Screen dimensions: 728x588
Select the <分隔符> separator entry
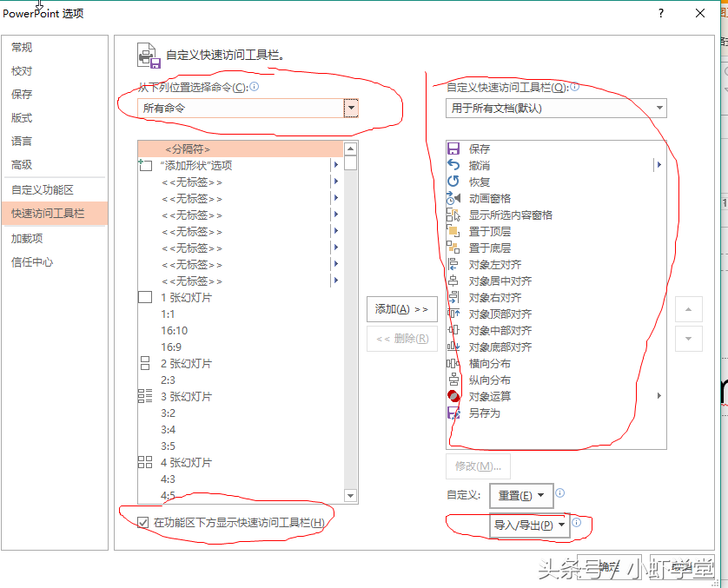(x=241, y=149)
